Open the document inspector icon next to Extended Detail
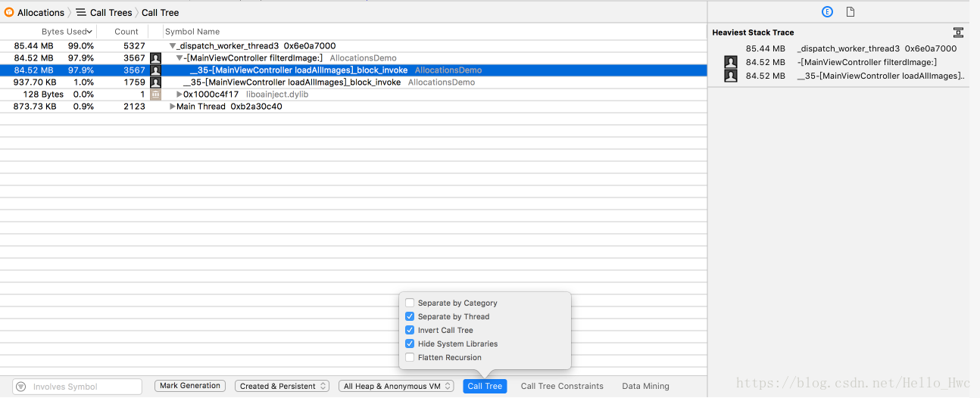 [x=850, y=12]
